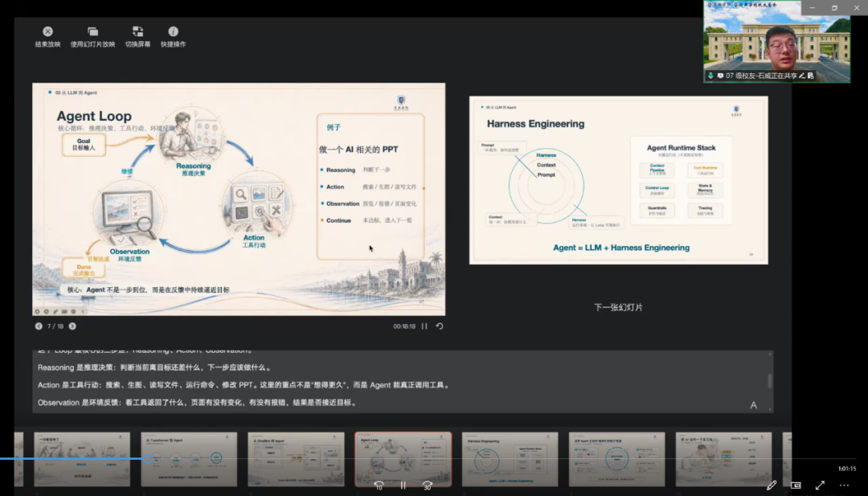
Task: Click the 1:01:15 video duration text
Action: (847, 469)
